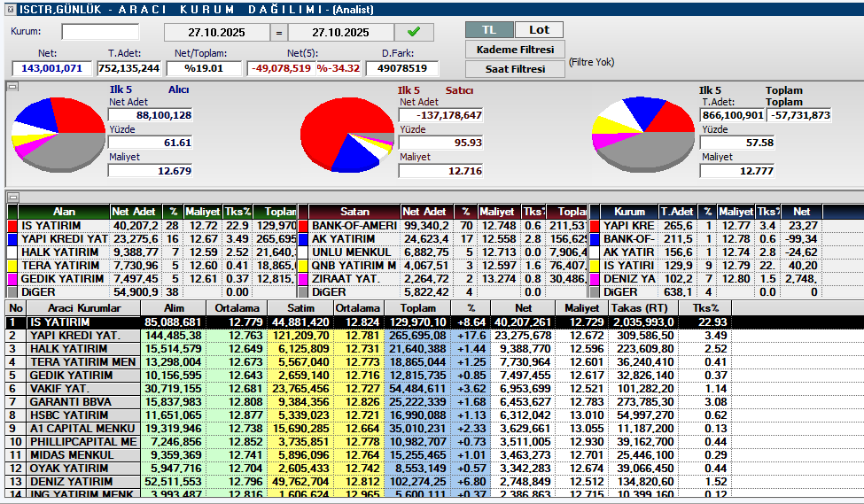The width and height of the screenshot is (864, 504).
Task: Sort main table by Takas (RT) column
Action: pyautogui.click(x=643, y=308)
